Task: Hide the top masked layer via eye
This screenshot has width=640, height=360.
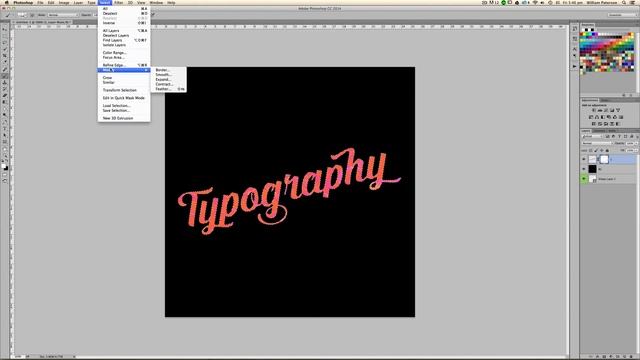Action: coord(584,159)
